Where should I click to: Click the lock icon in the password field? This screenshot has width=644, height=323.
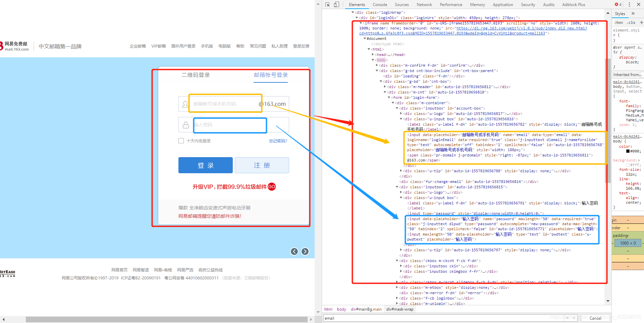185,125
